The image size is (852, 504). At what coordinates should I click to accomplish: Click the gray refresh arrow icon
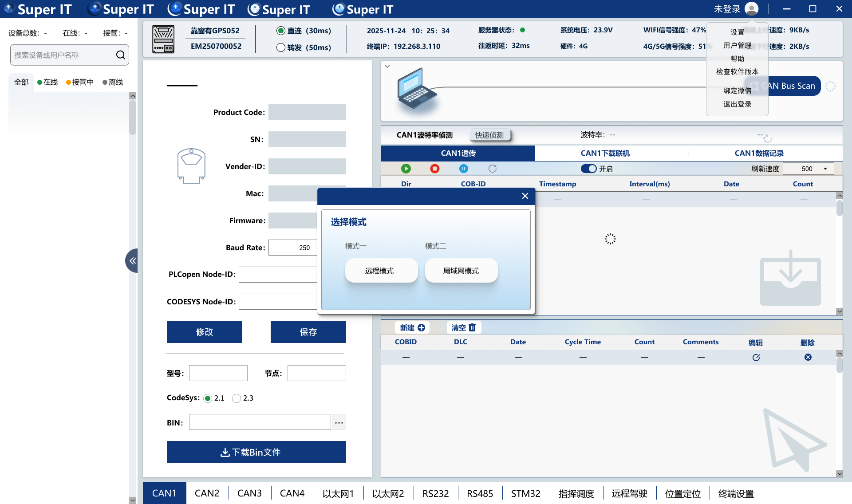coord(493,169)
